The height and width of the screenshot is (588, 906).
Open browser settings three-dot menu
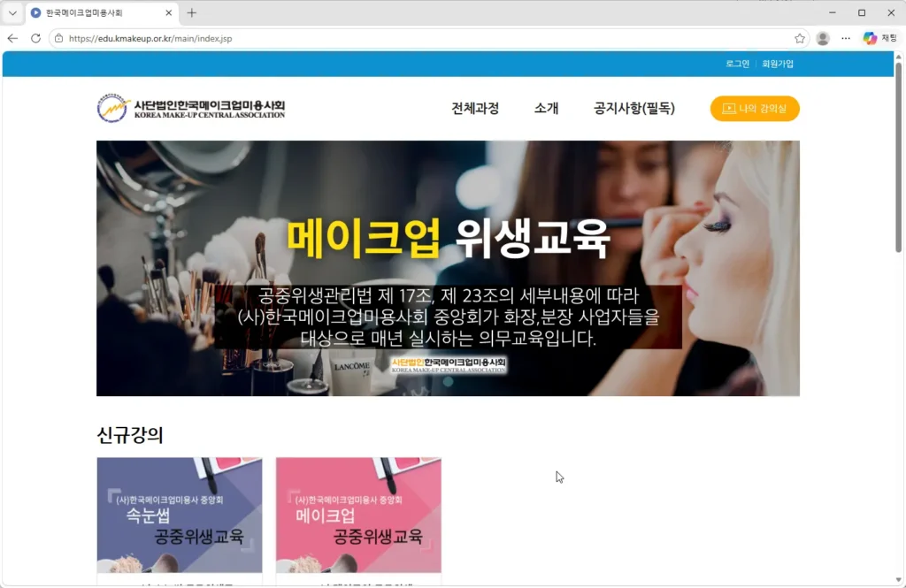point(846,38)
